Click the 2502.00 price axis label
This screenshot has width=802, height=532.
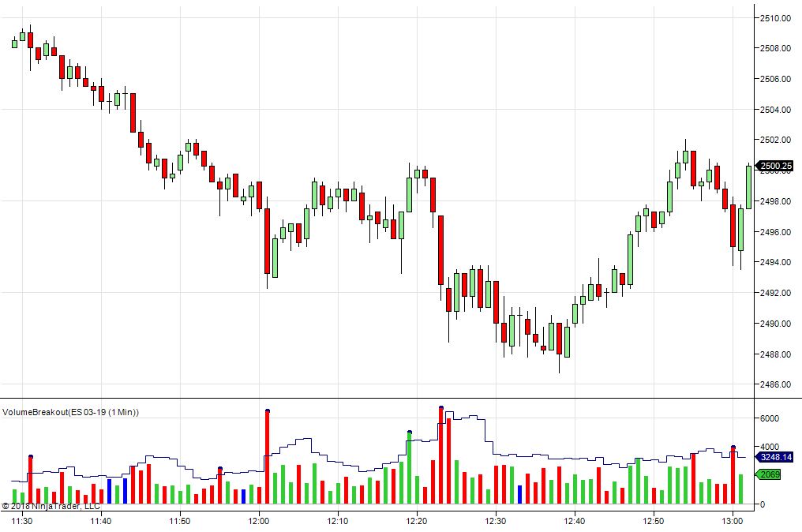tap(775, 140)
